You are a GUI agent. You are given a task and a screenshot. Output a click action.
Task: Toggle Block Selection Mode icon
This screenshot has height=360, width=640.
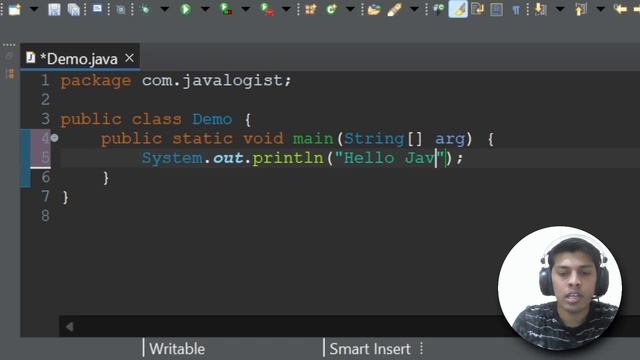[x=496, y=9]
